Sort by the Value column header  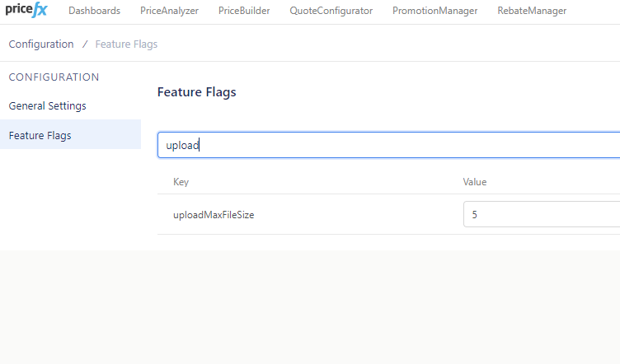[x=475, y=181]
